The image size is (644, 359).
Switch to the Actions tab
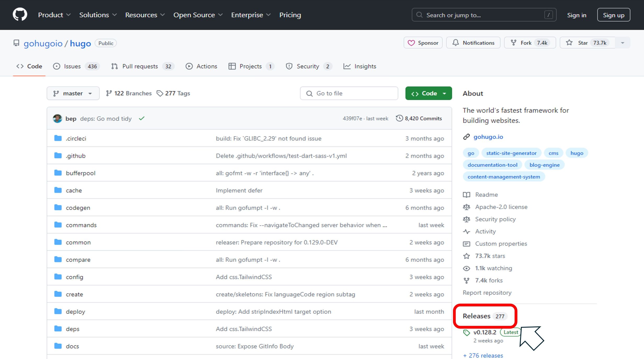[201, 66]
